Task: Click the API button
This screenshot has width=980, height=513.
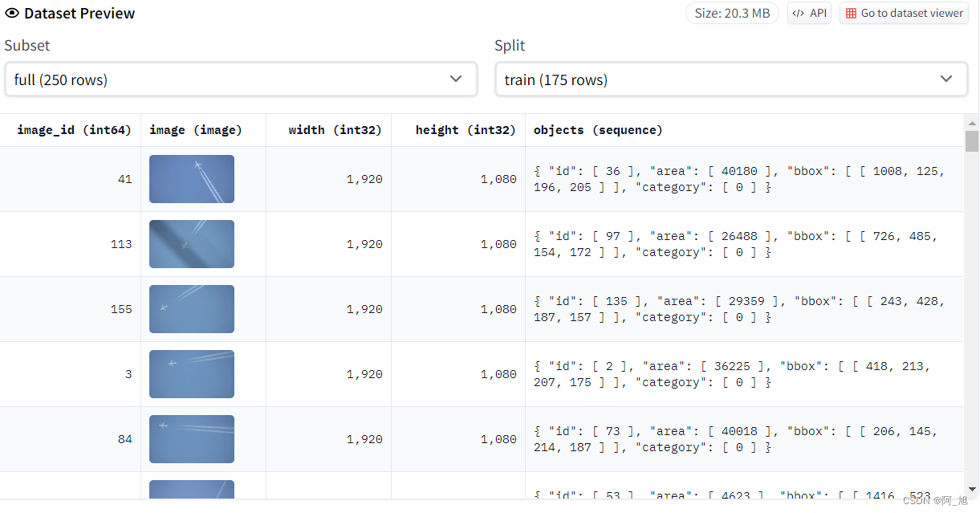Action: 809,14
